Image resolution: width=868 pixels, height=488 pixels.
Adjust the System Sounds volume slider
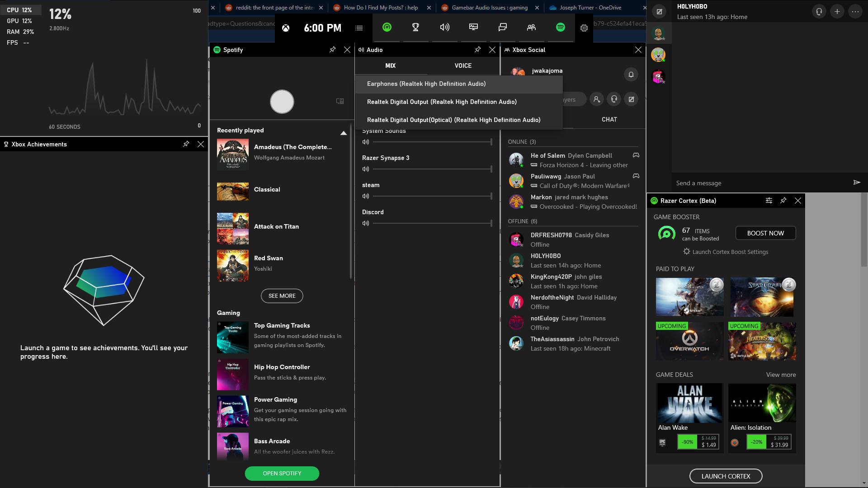pos(432,142)
